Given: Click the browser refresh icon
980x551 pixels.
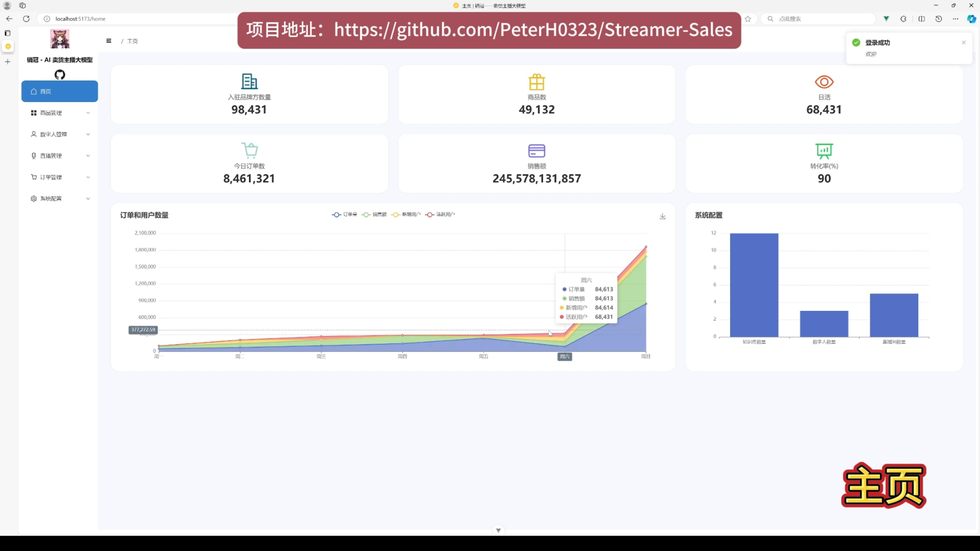Looking at the screenshot, I should [26, 19].
